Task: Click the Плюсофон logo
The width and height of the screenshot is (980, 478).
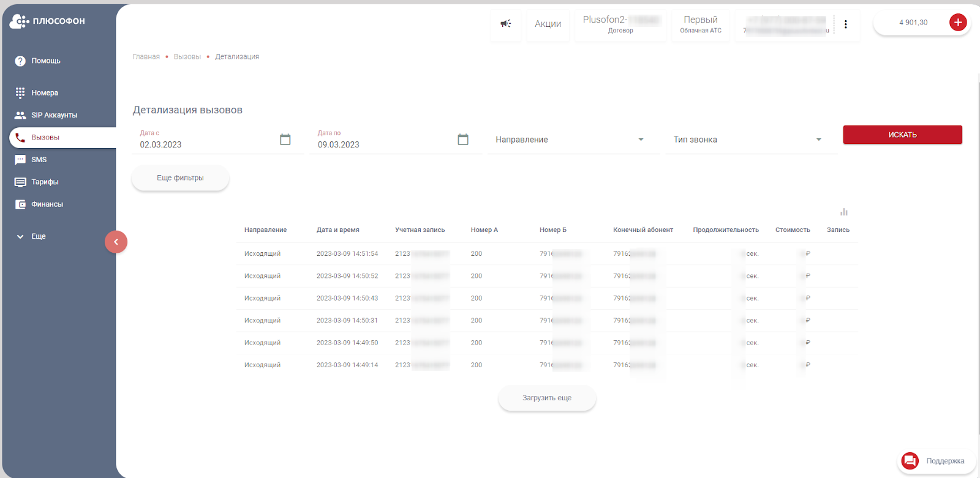Action: 47,21
